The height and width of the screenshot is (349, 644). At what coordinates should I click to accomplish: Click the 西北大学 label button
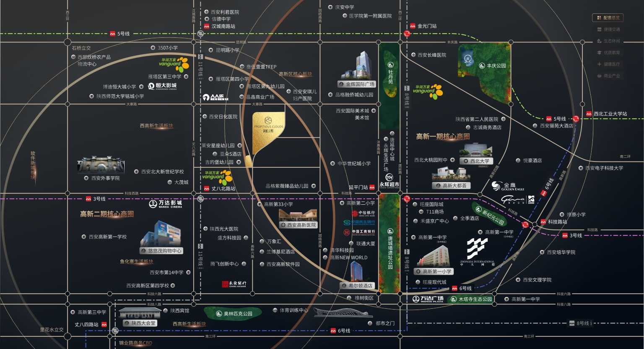click(476, 161)
